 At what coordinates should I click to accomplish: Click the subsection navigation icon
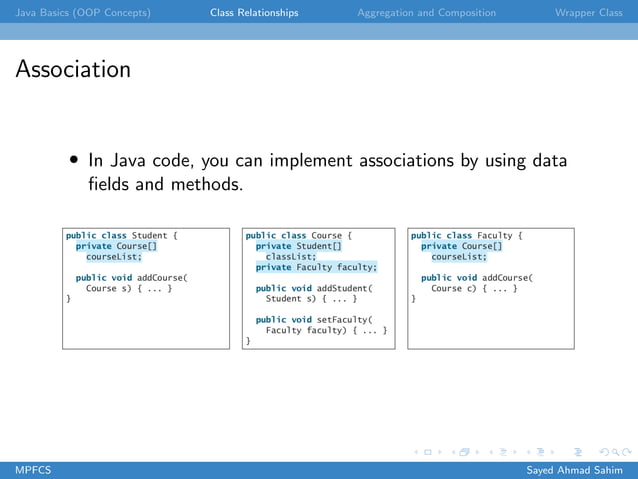pyautogui.click(x=503, y=452)
